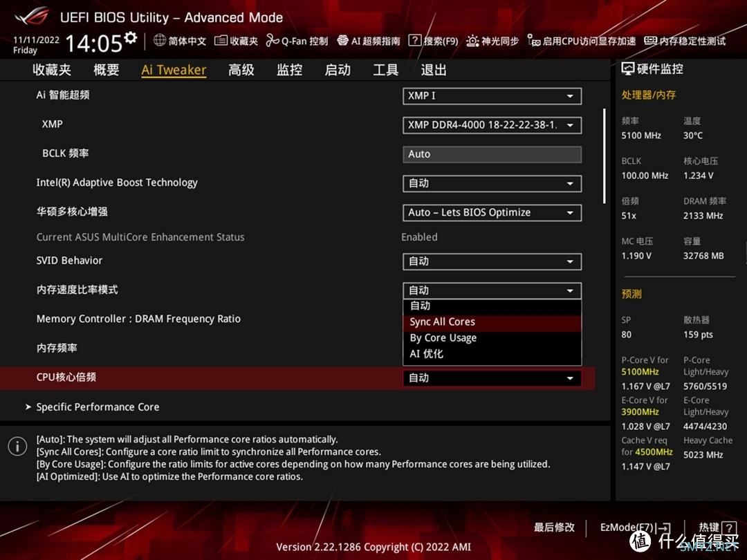Click the 32768 MB capacity value
Viewport: 747px width, 560px height.
coord(703,256)
